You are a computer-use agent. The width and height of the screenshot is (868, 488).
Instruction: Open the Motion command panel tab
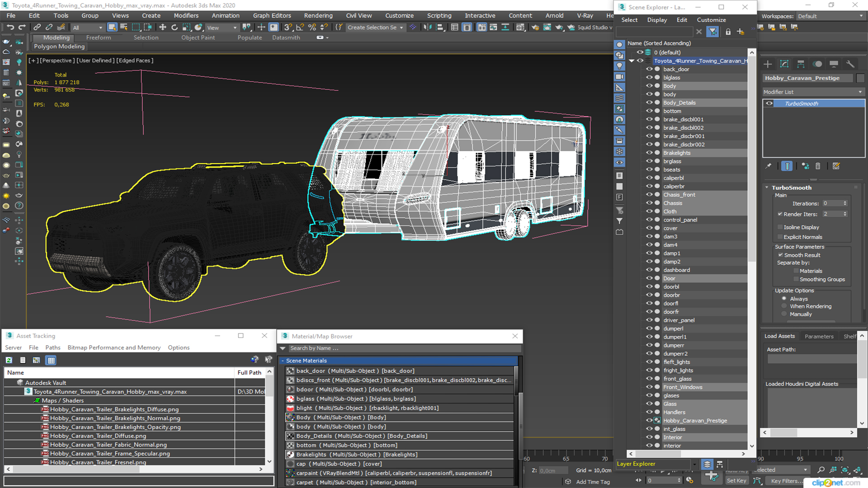tap(817, 64)
